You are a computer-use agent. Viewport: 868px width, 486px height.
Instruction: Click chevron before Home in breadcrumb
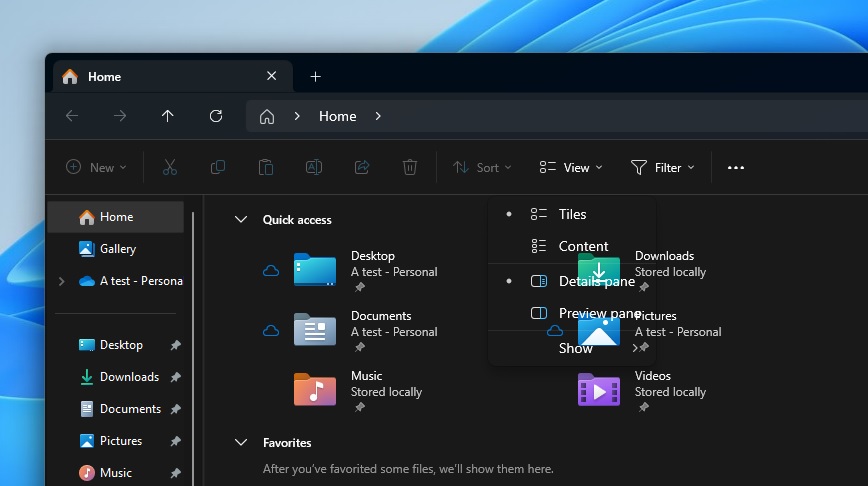click(297, 116)
